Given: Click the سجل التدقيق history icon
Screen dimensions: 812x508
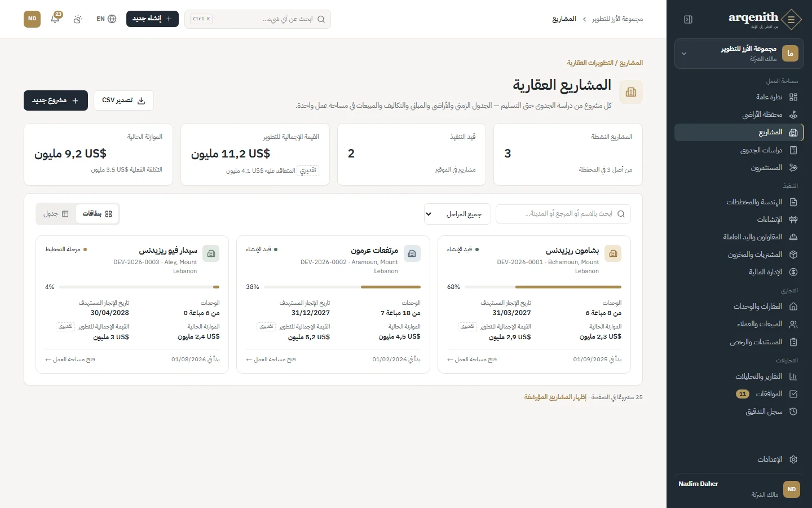Looking at the screenshot, I should pos(793,411).
